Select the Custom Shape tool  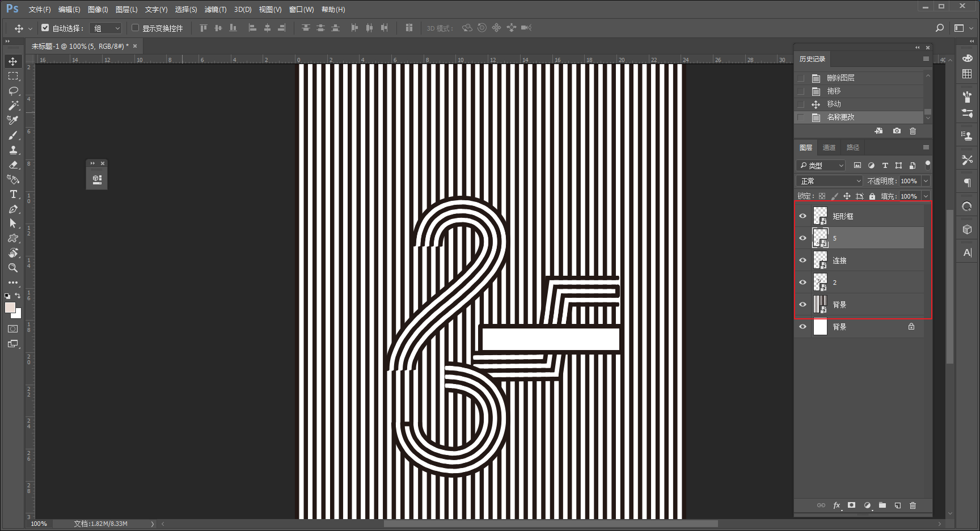click(x=13, y=238)
